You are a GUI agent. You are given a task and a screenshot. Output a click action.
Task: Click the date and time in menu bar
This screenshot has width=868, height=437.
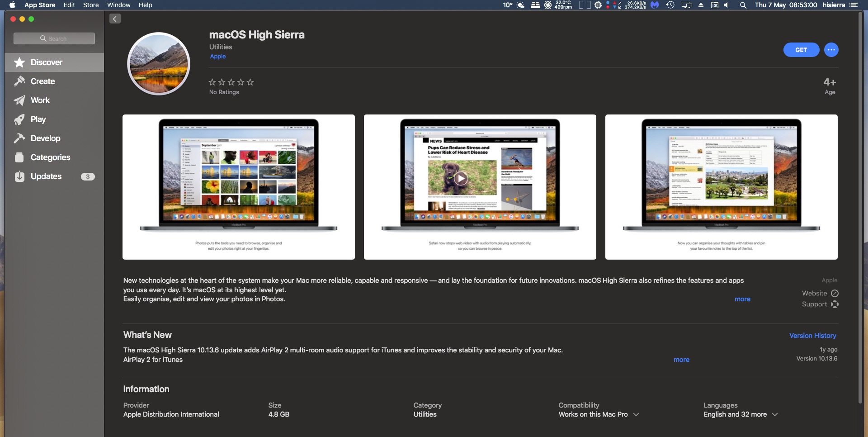click(x=786, y=5)
